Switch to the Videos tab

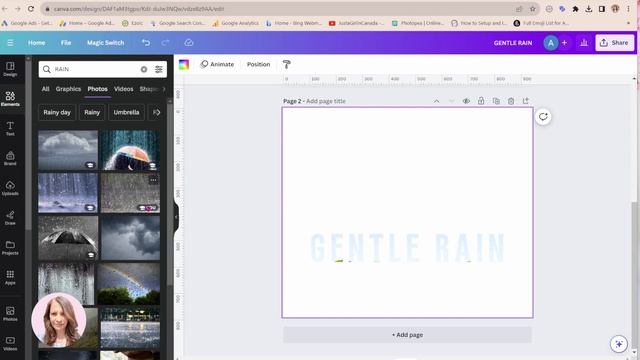[x=123, y=89]
